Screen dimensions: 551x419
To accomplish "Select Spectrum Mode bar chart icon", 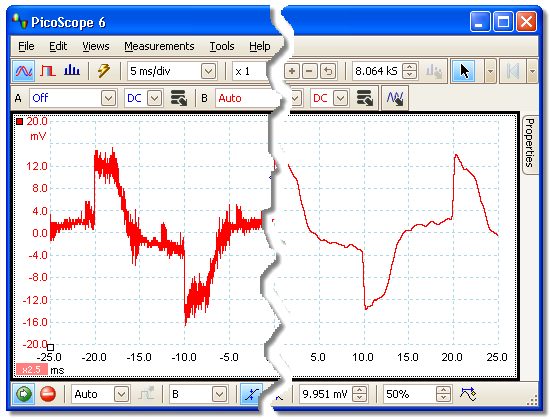I will pos(72,71).
